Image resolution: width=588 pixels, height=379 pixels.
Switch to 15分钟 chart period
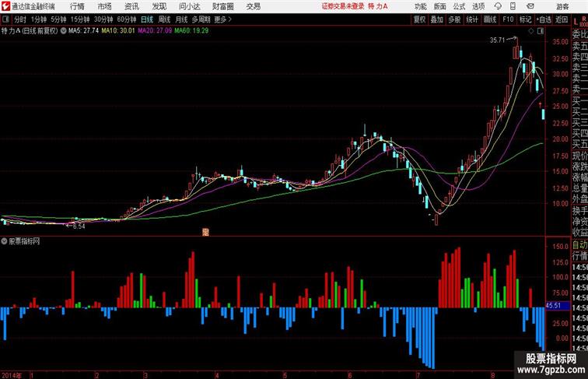[80, 19]
